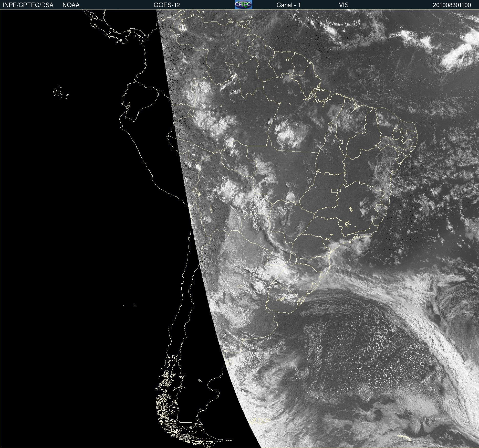This screenshot has width=479, height=448.
Task: Click the GOES-12 satellite label
Action: click(167, 5)
